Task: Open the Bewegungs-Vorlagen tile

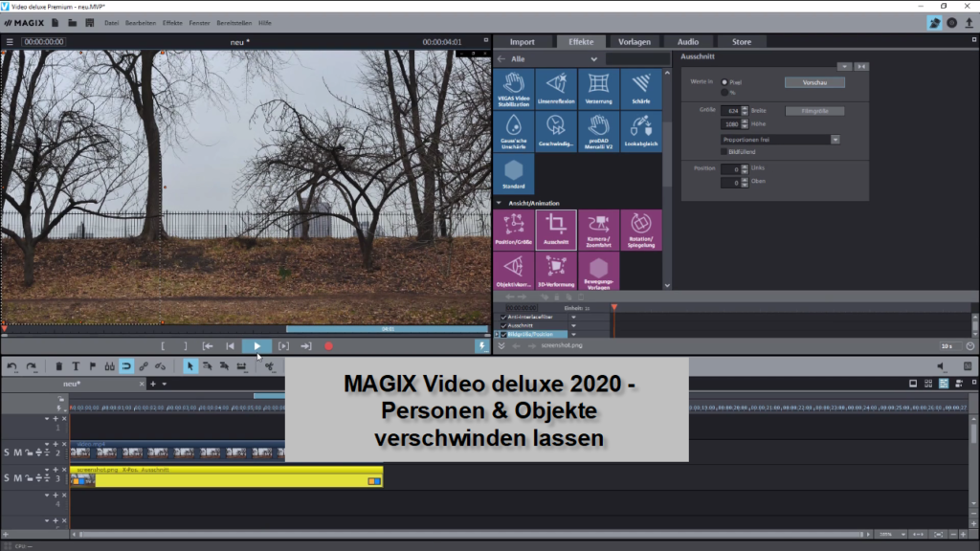Action: [599, 271]
